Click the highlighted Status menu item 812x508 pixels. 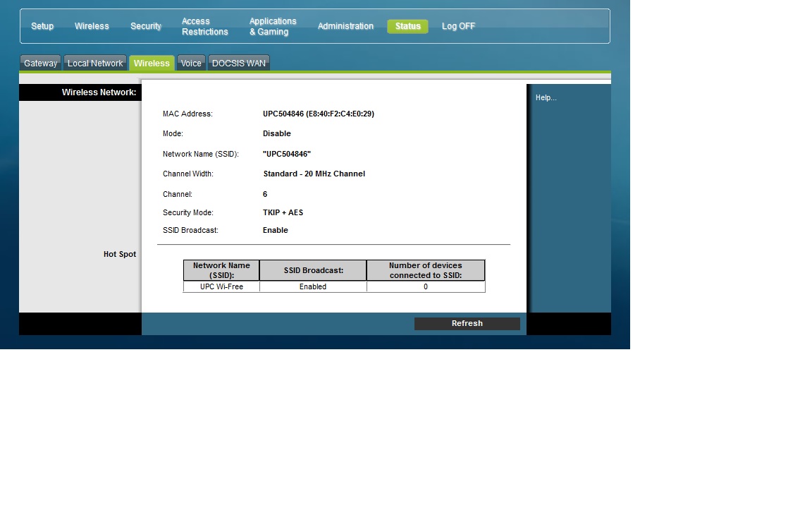point(407,26)
